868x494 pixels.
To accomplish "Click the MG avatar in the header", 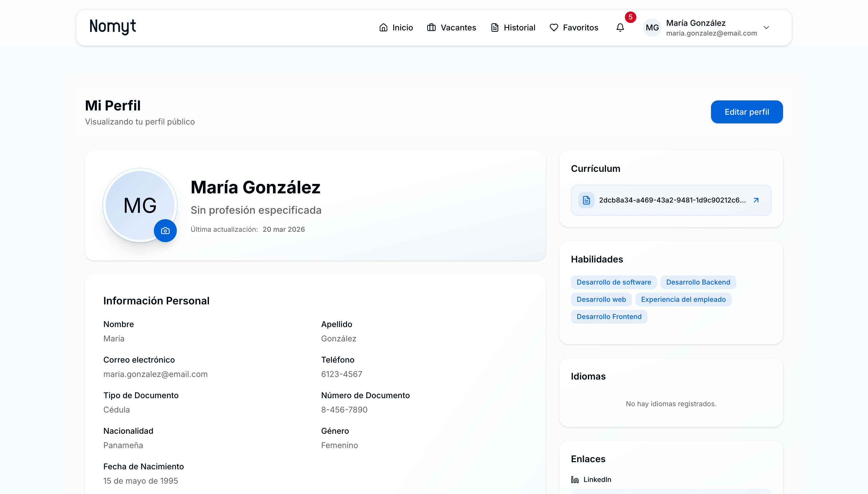I will (x=652, y=28).
